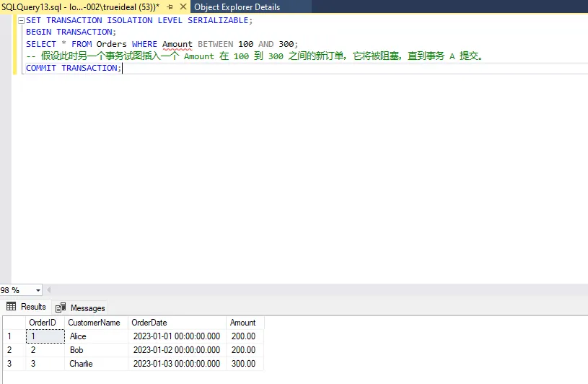The image size is (588, 384).
Task: Select the SQLQuery13.sql document tab
Action: pyautogui.click(x=79, y=6)
